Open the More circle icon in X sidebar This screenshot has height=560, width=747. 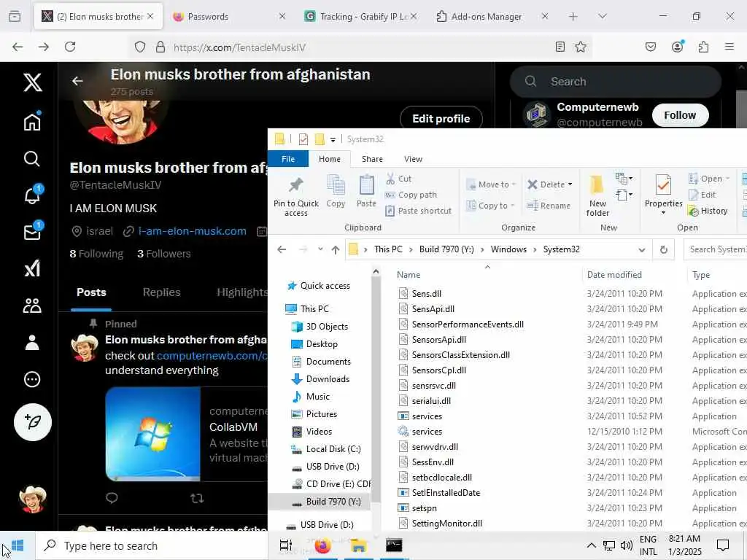click(x=32, y=379)
